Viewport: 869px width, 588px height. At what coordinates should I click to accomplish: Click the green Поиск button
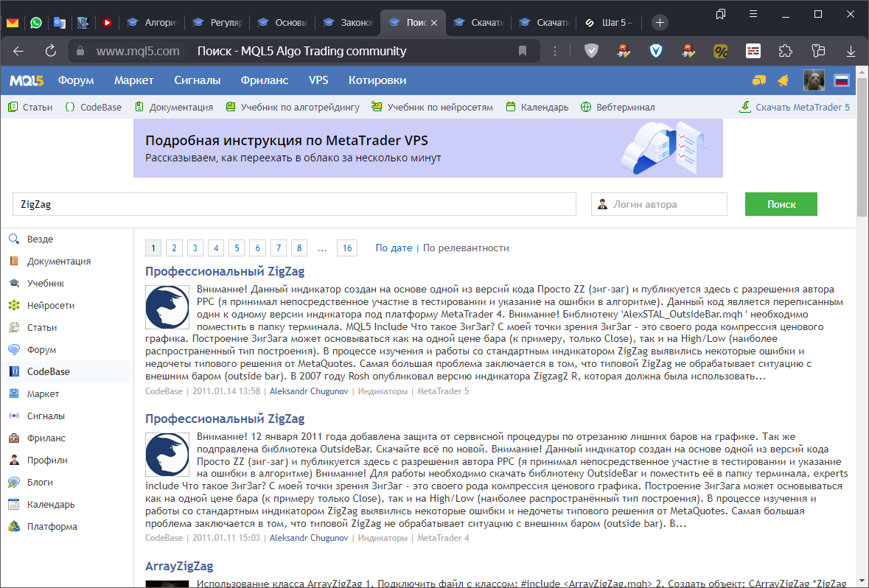point(781,204)
